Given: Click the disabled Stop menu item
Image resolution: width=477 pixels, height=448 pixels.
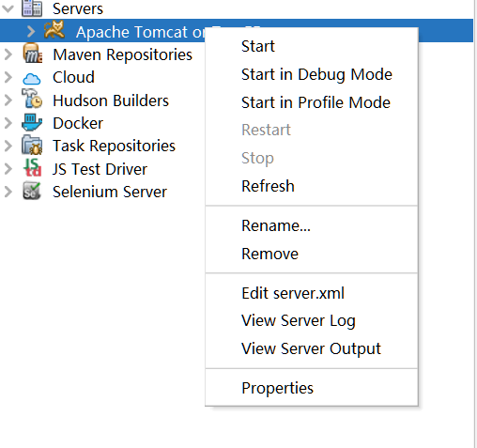Looking at the screenshot, I should pos(312,158).
